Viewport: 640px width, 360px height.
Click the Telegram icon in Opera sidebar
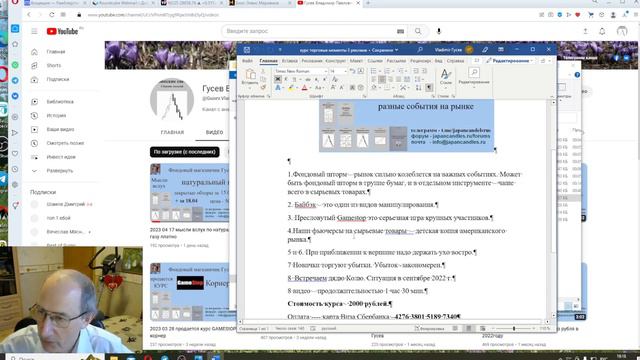[15, 80]
